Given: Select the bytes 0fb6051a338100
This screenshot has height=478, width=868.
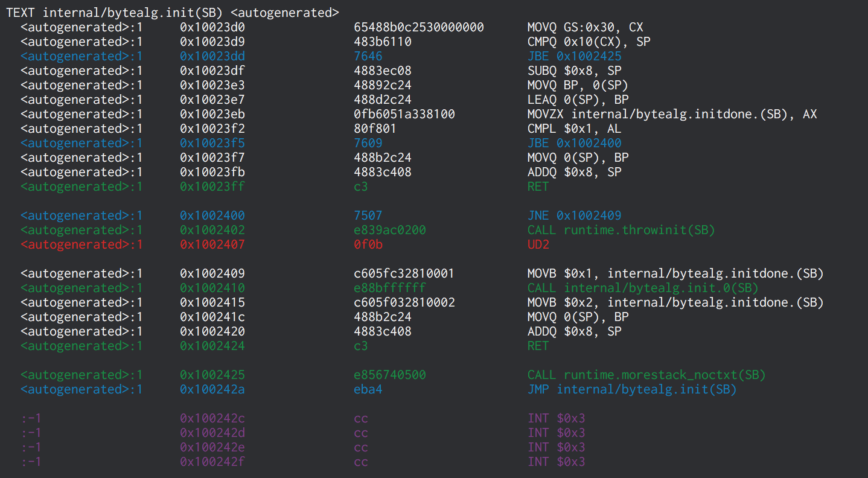Looking at the screenshot, I should point(404,114).
